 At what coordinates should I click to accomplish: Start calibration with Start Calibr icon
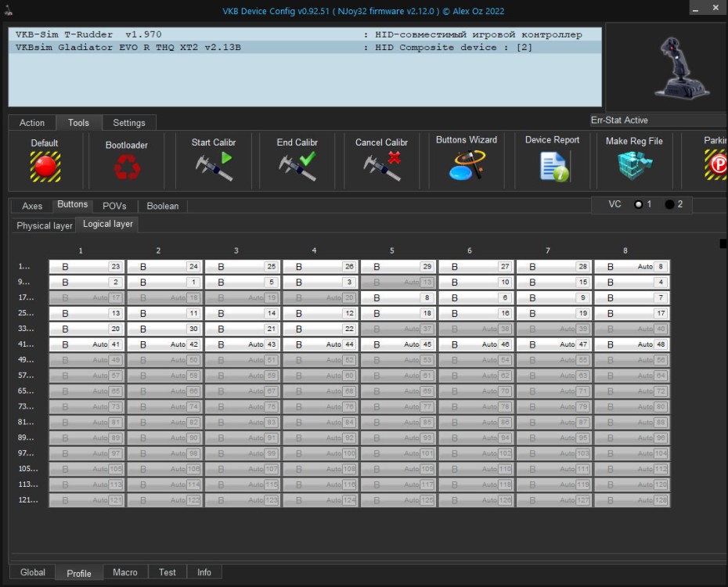point(214,166)
